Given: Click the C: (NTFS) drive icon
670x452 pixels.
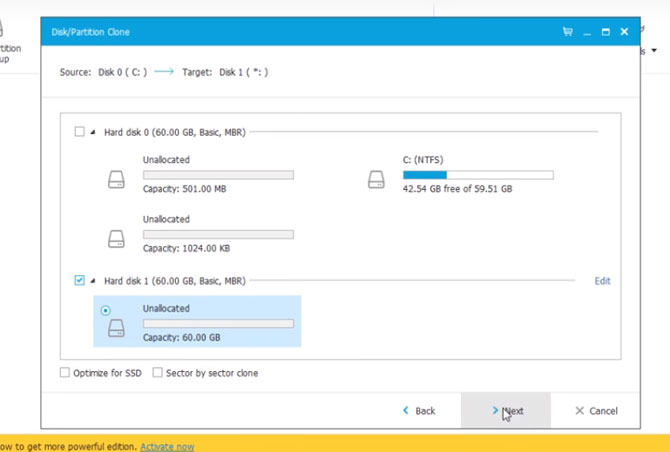Looking at the screenshot, I should click(x=376, y=179).
